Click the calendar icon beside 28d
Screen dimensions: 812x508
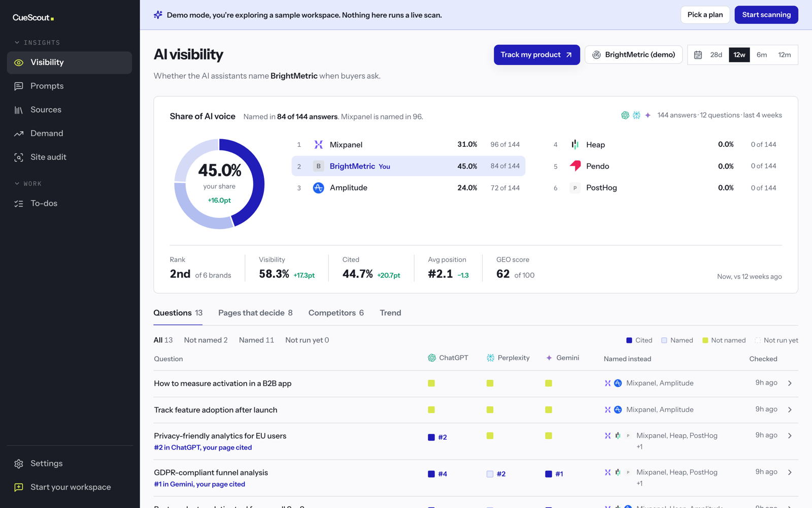click(x=698, y=55)
